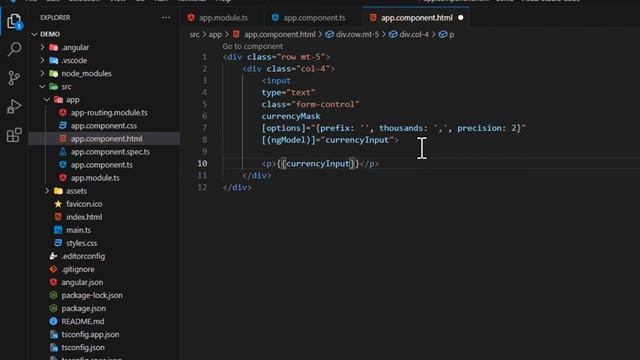Expand the assets folder chevron
This screenshot has width=640, height=360.
(47, 191)
